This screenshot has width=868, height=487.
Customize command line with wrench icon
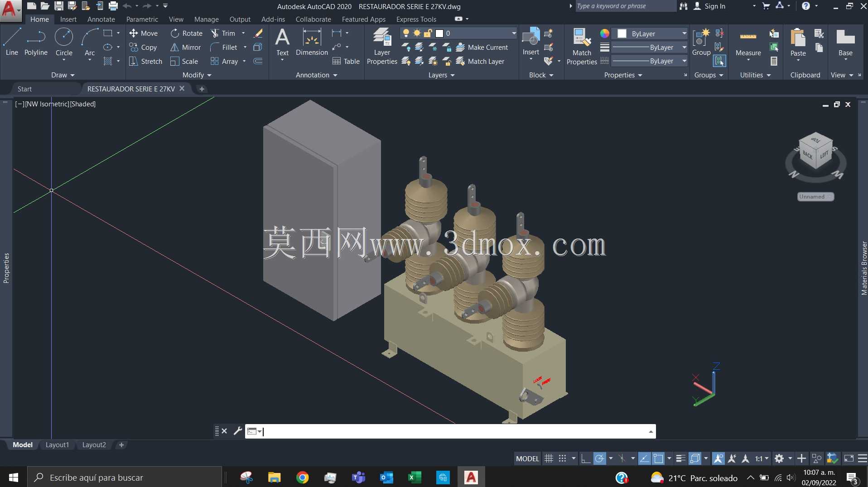(x=237, y=431)
